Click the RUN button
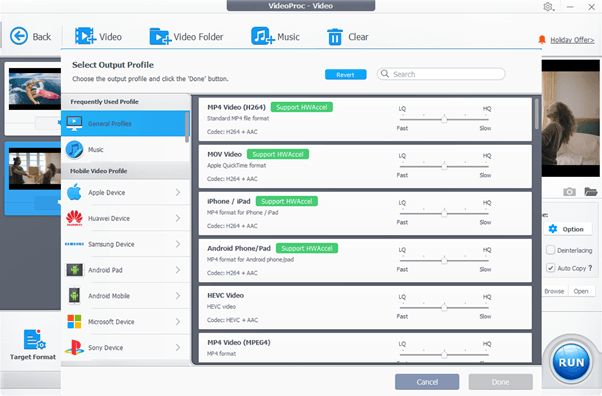 [x=571, y=362]
